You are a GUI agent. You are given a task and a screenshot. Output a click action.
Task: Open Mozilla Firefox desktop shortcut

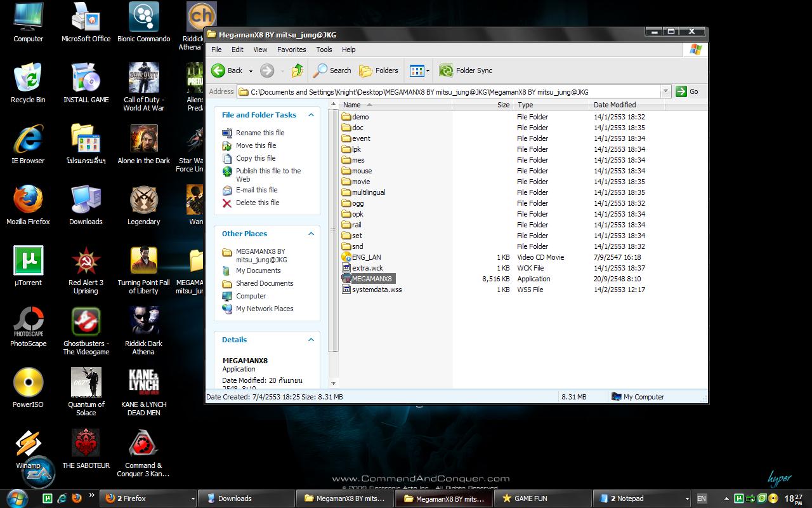pyautogui.click(x=28, y=205)
